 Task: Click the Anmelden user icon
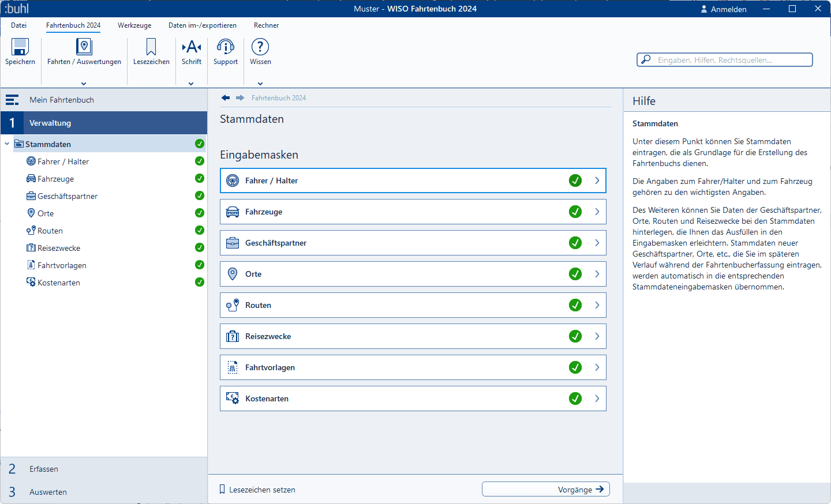pyautogui.click(x=704, y=9)
